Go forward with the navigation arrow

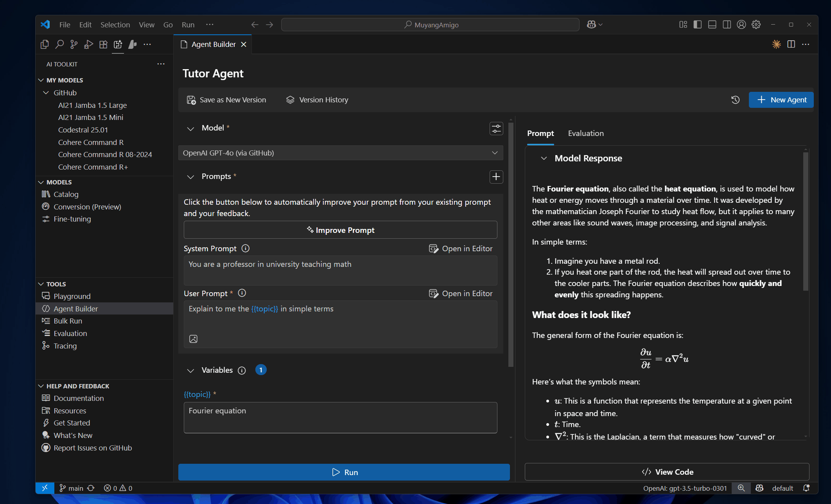coord(269,25)
